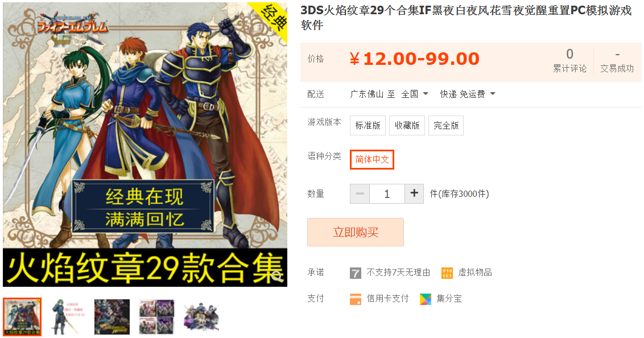This screenshot has width=644, height=338.
Task: Decrease quantity with the minus button
Action: 360,193
